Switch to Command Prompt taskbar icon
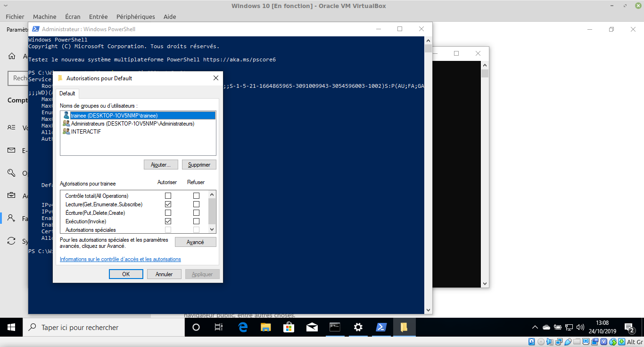The width and height of the screenshot is (644, 347). (335, 327)
